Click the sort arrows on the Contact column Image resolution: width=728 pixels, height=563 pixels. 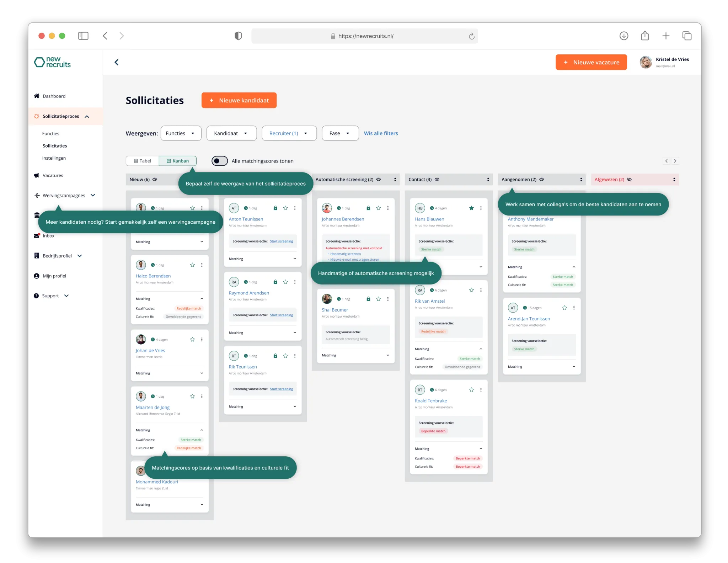(x=488, y=179)
